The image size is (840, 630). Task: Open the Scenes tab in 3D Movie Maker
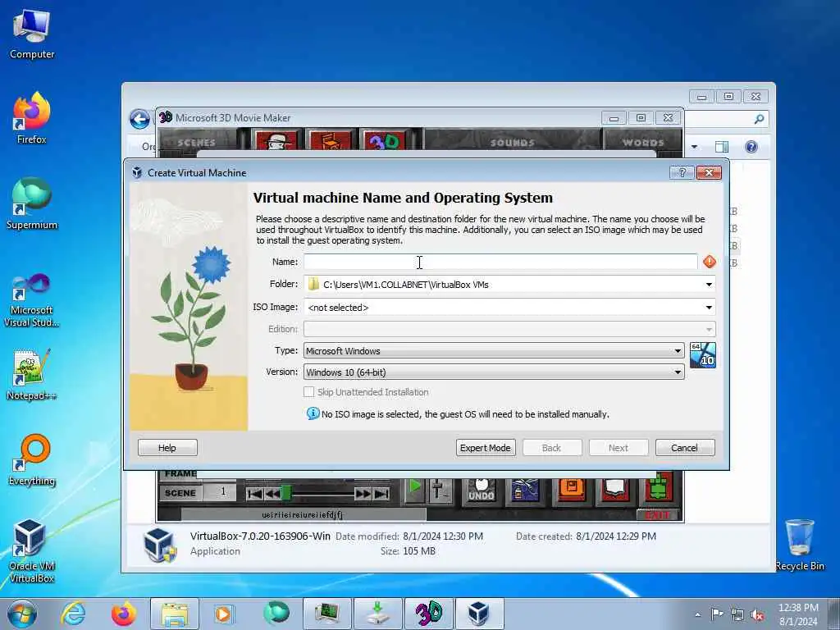(197, 143)
